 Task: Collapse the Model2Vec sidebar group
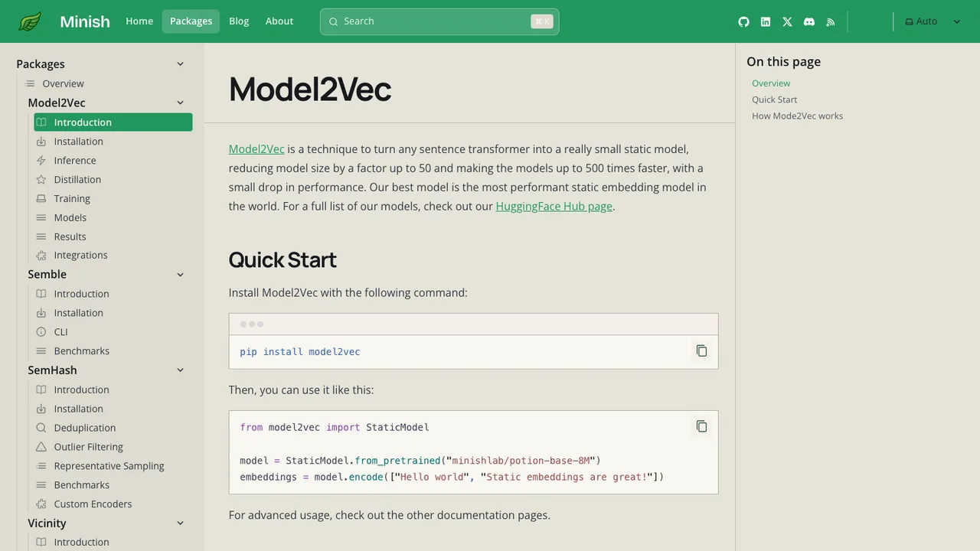point(180,103)
